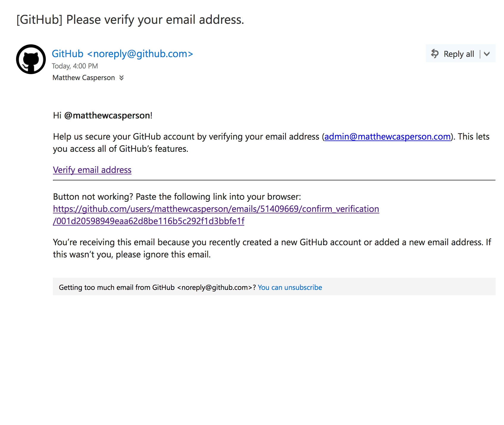Click the curved reply arrow icon
Viewport: 504px width, 425px height.
pos(435,54)
